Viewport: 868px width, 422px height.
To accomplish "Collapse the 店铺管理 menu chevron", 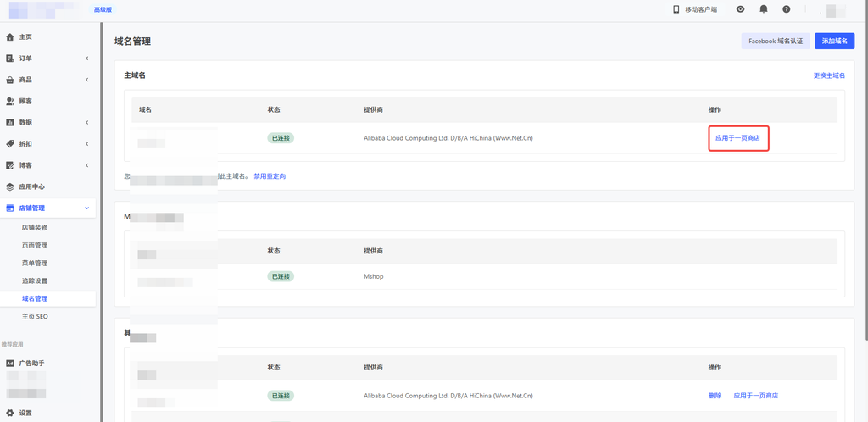I will pyautogui.click(x=87, y=208).
